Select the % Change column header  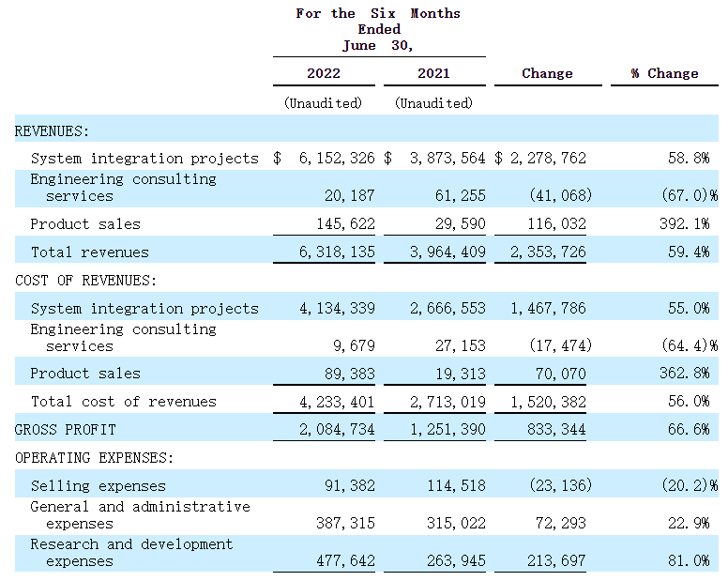[x=664, y=73]
